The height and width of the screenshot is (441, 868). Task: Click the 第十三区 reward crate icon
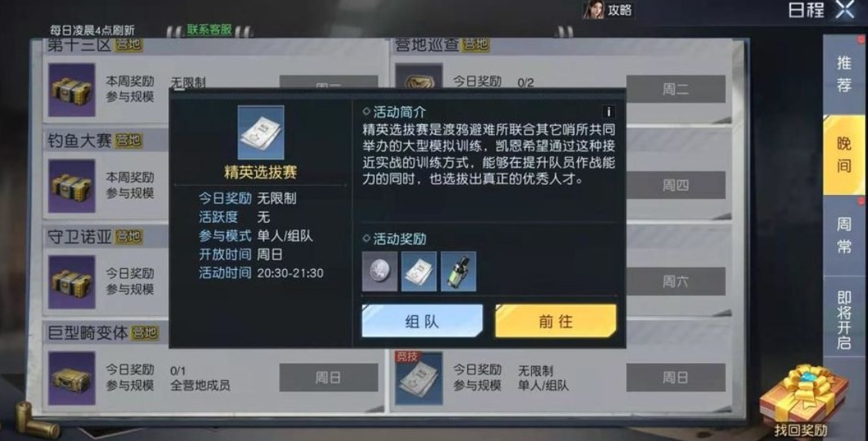[x=72, y=90]
